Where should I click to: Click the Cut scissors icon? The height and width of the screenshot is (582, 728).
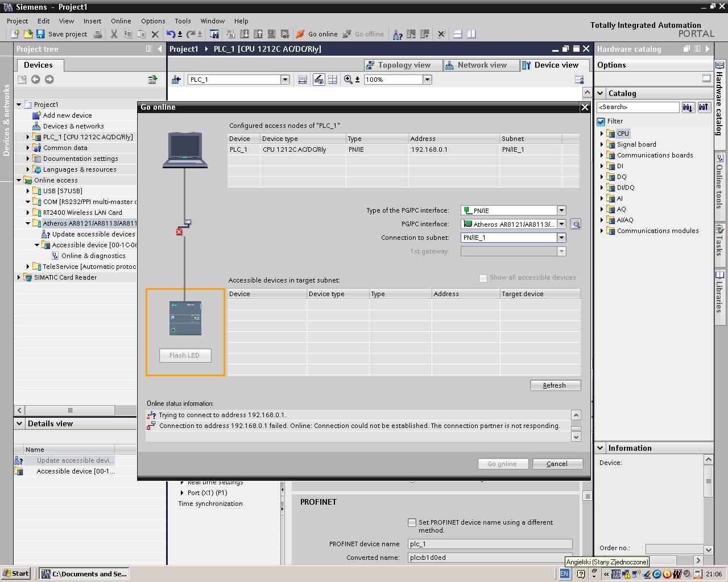point(114,34)
